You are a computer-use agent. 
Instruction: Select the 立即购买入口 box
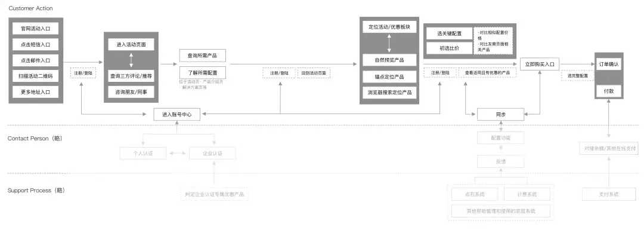[x=540, y=64]
